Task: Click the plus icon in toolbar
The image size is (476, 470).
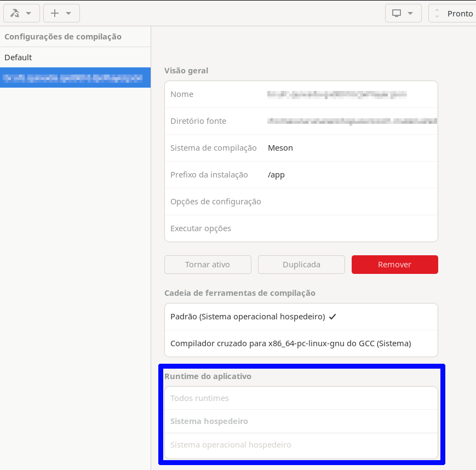Action: (x=54, y=13)
